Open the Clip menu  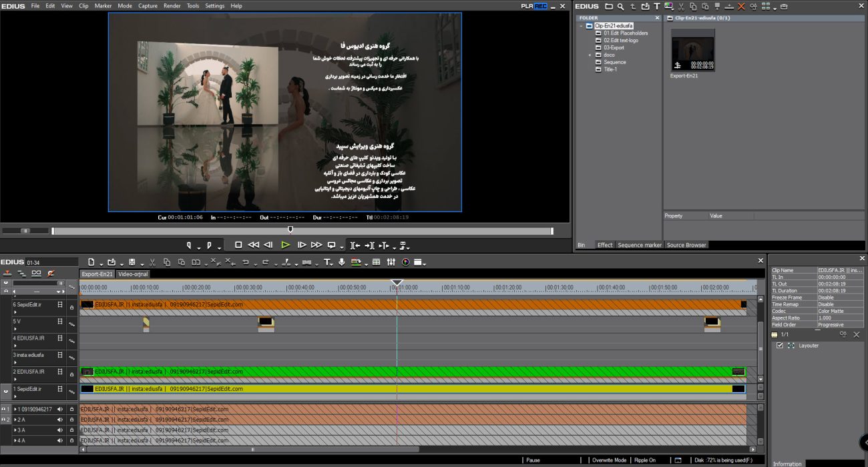pyautogui.click(x=83, y=5)
